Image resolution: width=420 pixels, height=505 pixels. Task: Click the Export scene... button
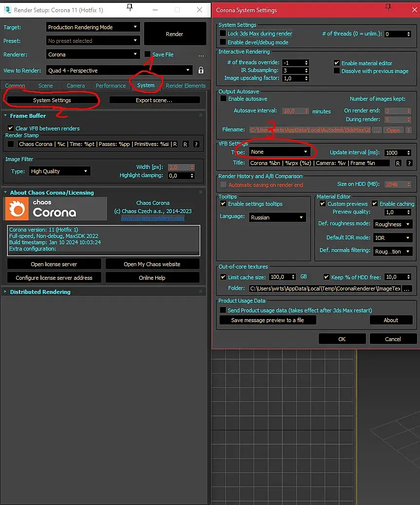154,100
